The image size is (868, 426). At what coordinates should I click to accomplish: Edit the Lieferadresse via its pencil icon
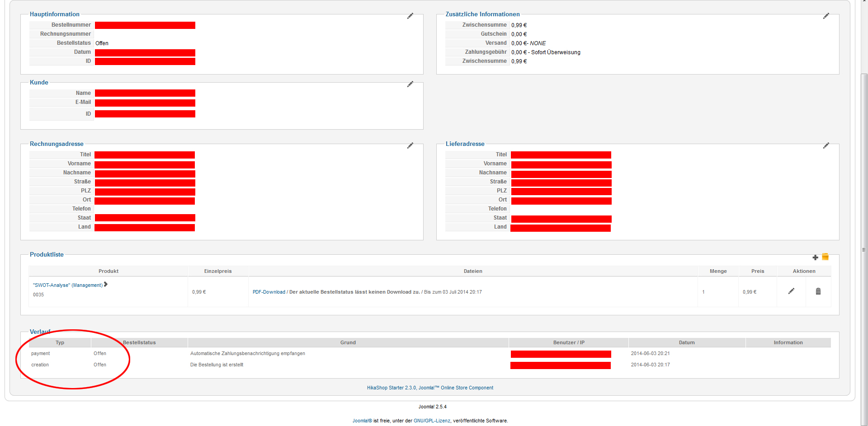tap(826, 145)
